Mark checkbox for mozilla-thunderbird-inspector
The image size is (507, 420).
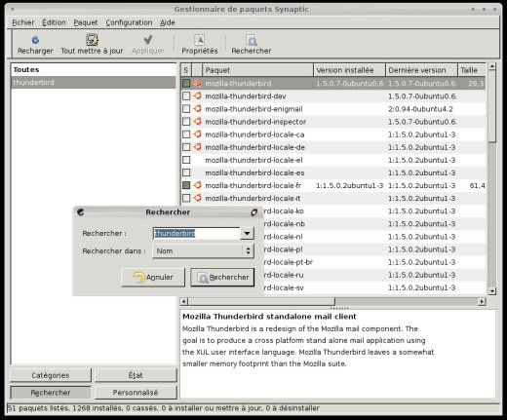[x=186, y=122]
